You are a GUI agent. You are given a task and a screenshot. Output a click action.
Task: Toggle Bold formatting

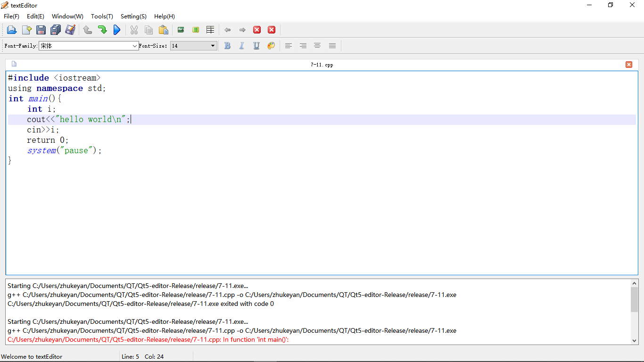tap(227, 46)
